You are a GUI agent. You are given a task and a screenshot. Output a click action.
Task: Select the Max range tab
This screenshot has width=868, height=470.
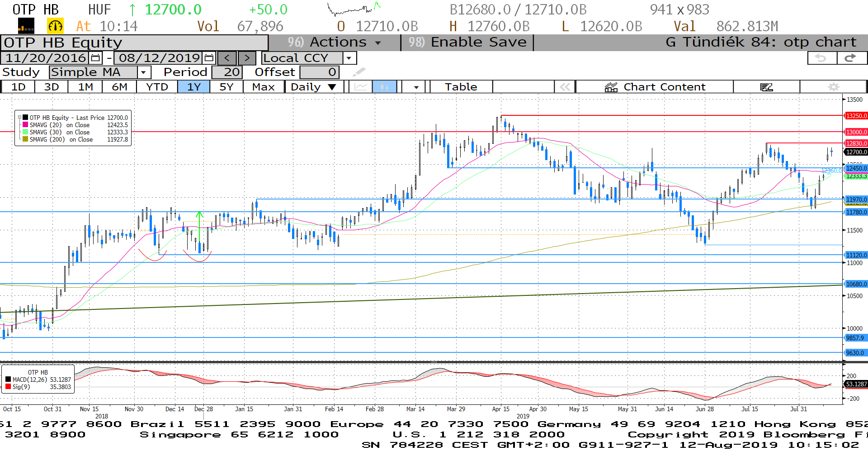[x=264, y=87]
